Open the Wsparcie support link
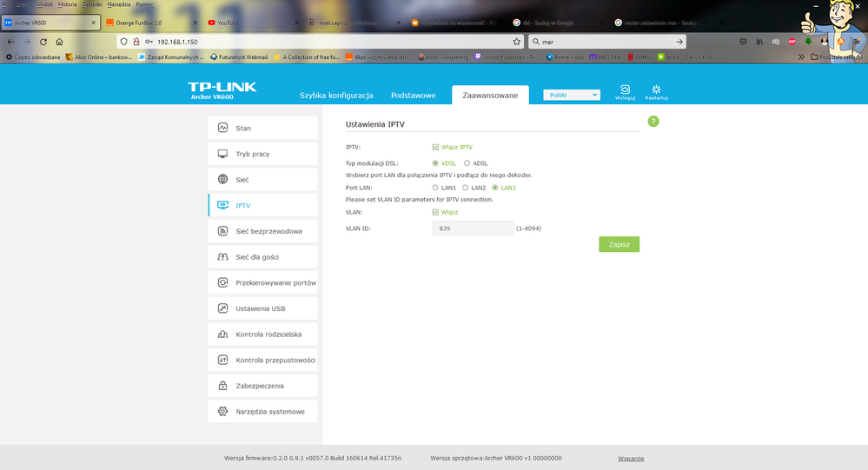The width and height of the screenshot is (868, 470). click(x=631, y=459)
